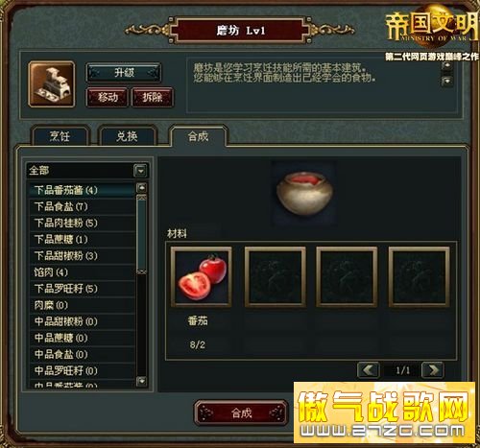Click the tomato sauce jar image
Image resolution: width=480 pixels, height=448 pixels.
point(303,193)
